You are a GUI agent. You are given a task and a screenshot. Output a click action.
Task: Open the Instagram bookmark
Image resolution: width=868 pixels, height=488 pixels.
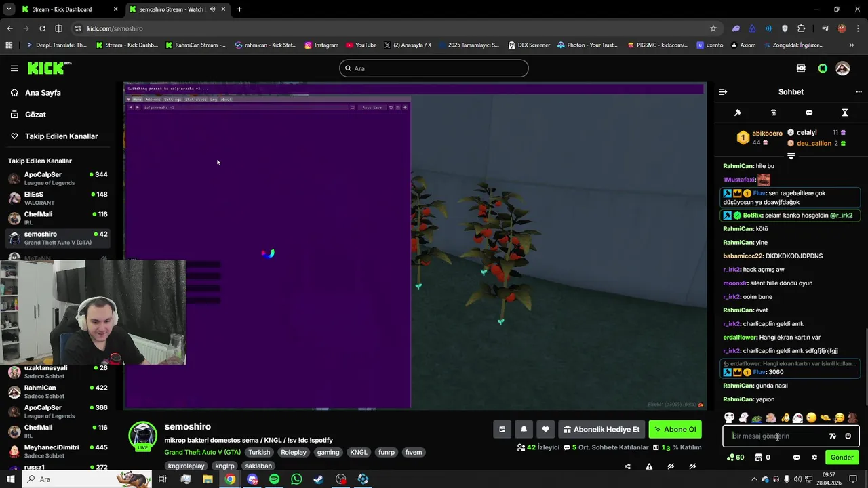(321, 45)
